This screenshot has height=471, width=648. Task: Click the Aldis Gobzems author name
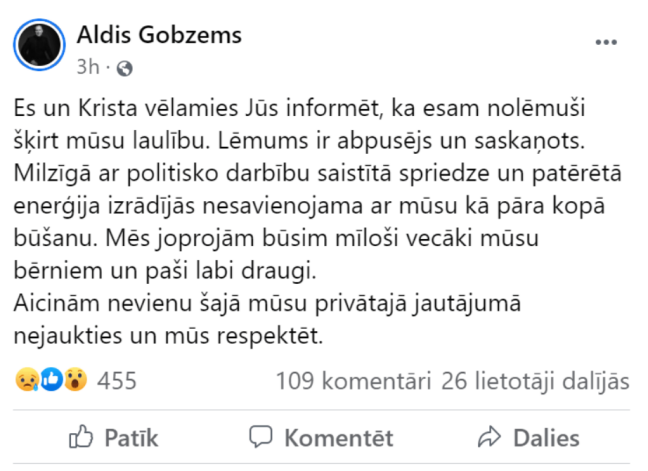pyautogui.click(x=159, y=37)
